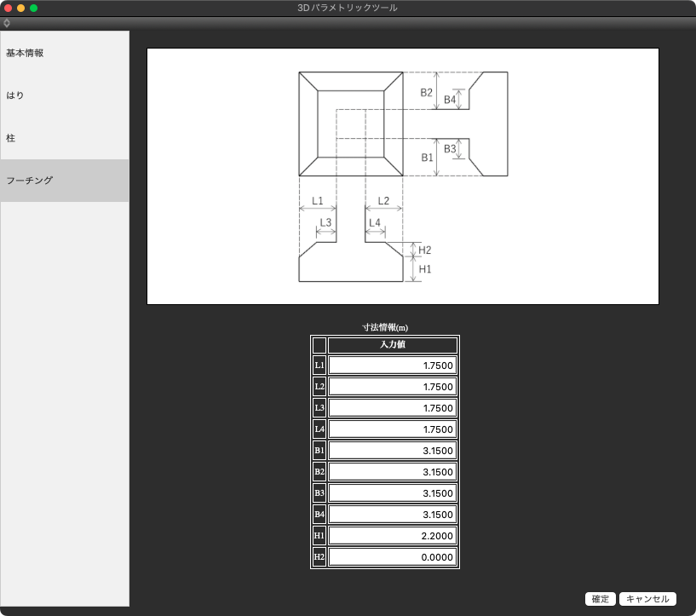Click the H2 row label in table
Image resolution: width=696 pixels, height=616 pixels.
pos(319,557)
